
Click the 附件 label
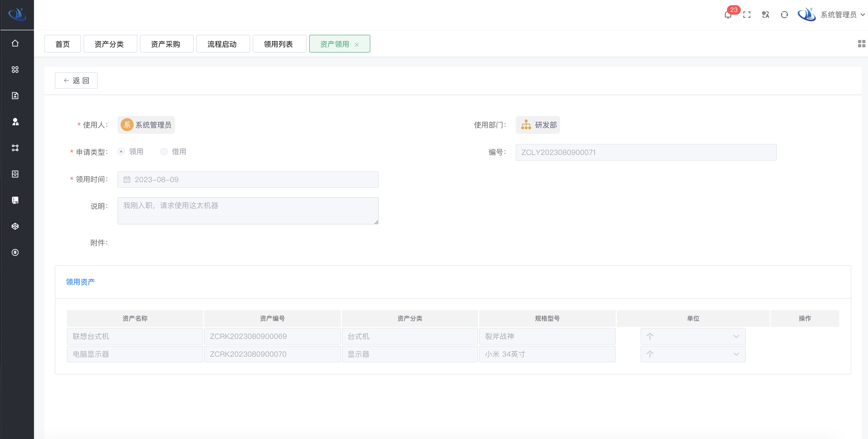(x=99, y=243)
